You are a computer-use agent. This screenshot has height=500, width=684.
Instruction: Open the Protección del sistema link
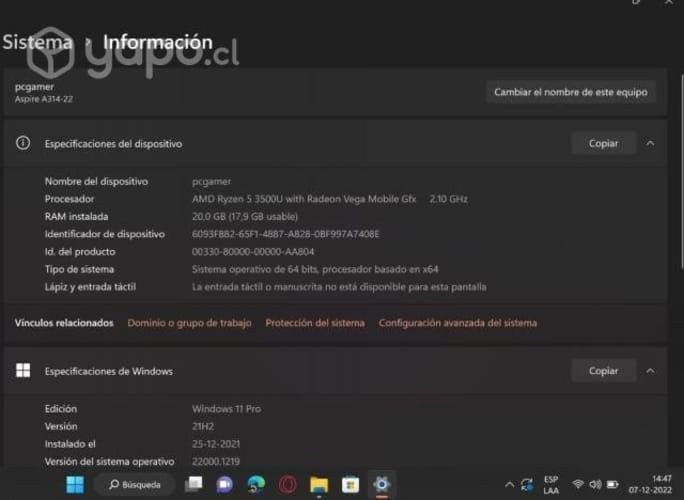point(315,323)
